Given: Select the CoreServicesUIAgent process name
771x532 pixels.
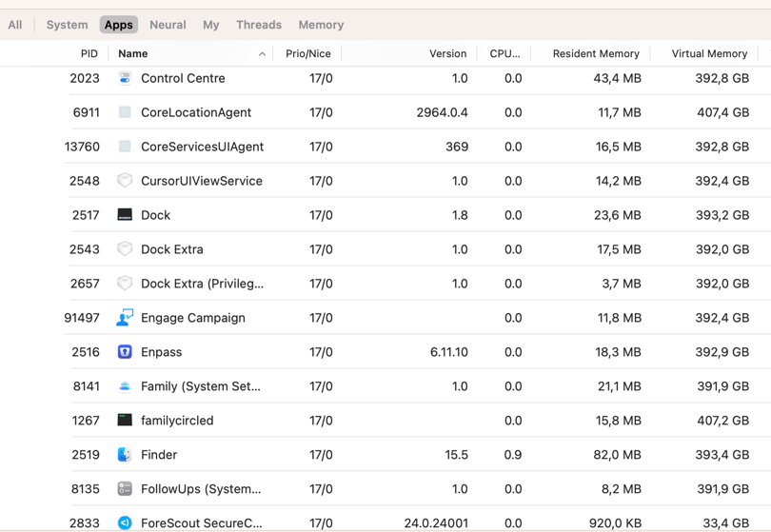Looking at the screenshot, I should click(202, 147).
